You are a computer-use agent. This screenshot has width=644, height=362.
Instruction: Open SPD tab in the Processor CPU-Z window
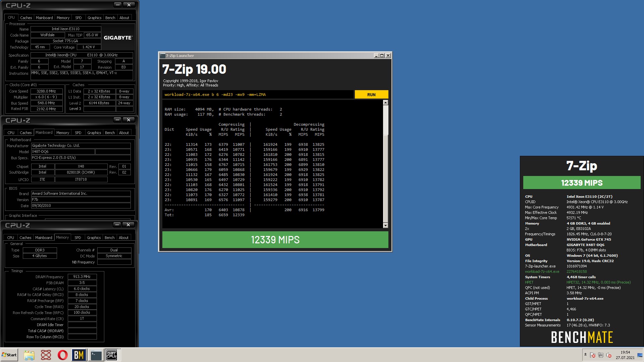(78, 18)
